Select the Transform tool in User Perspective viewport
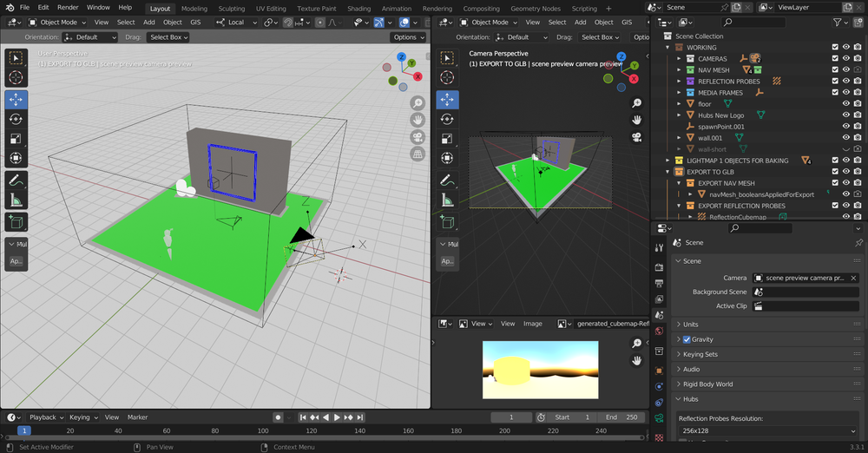 pos(16,158)
